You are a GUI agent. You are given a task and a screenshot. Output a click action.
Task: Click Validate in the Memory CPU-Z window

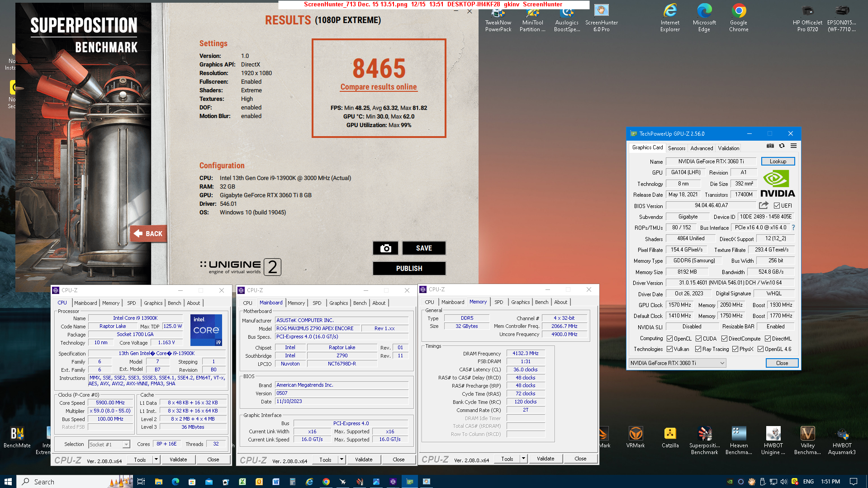tap(545, 459)
